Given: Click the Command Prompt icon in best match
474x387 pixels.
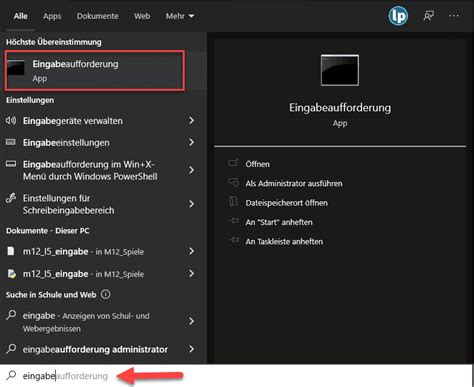Looking at the screenshot, I should pyautogui.click(x=15, y=68).
